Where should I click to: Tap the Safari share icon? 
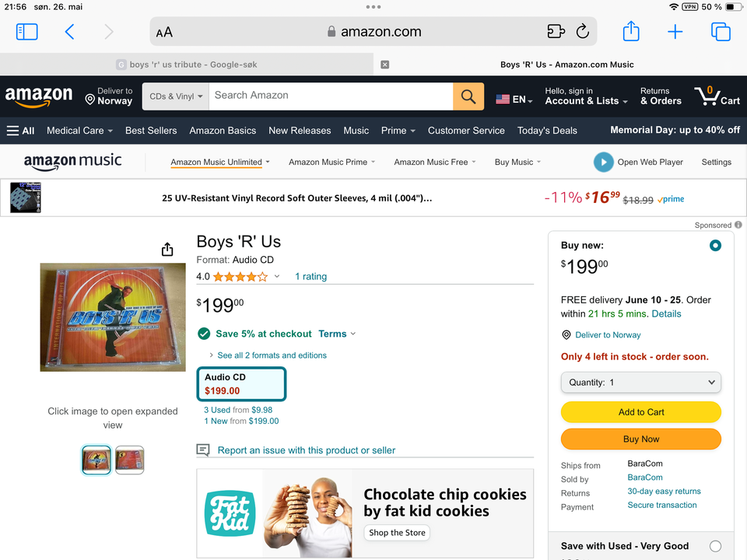(x=631, y=32)
